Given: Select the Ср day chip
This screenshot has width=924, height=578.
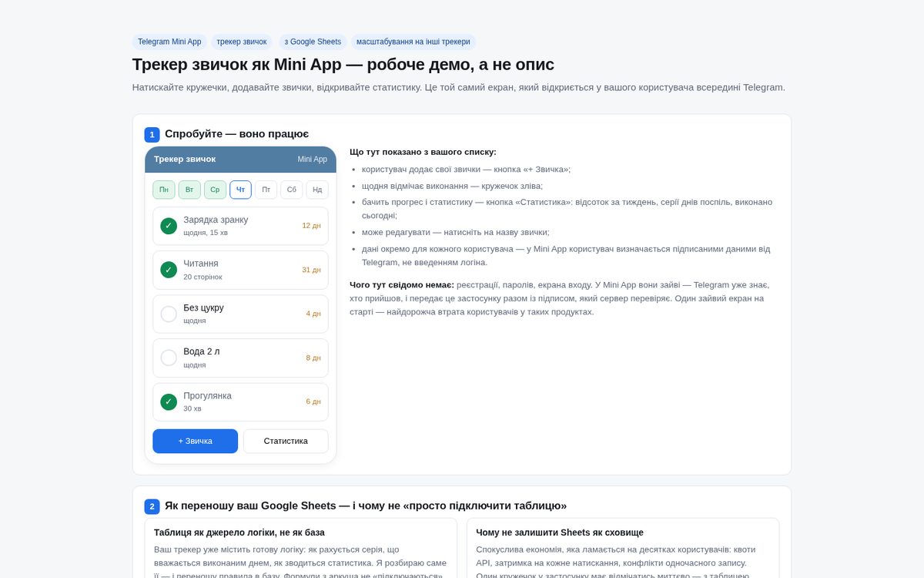Looking at the screenshot, I should (x=215, y=190).
